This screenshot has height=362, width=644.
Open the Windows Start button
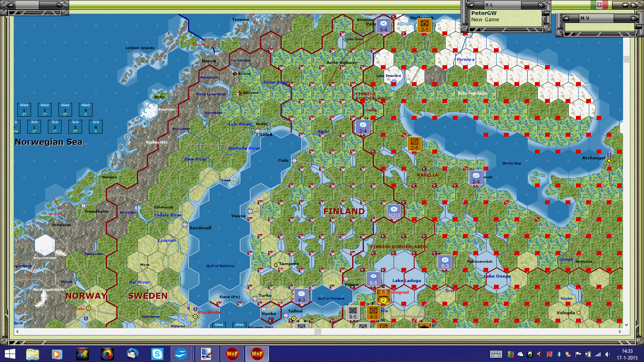(x=10, y=354)
